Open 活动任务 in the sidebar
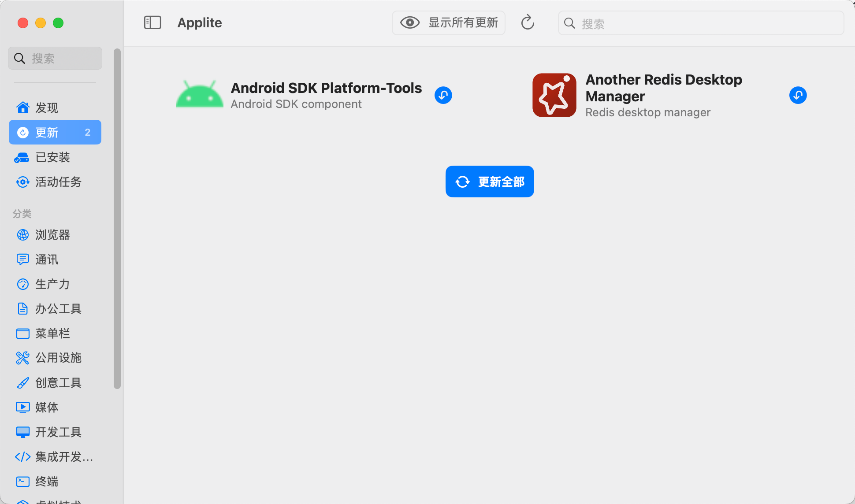The height and width of the screenshot is (504, 855). [55, 182]
